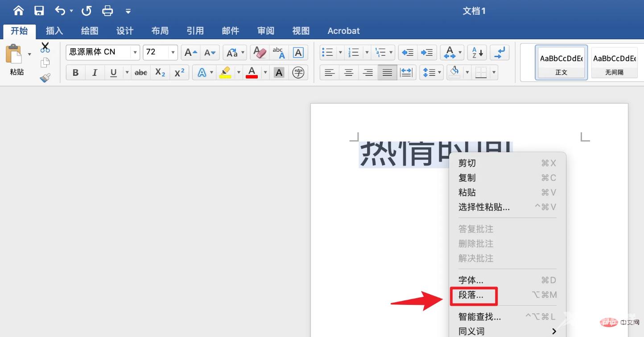Click the increase indent icon
Viewport: 644px width, 337px height.
coord(427,52)
